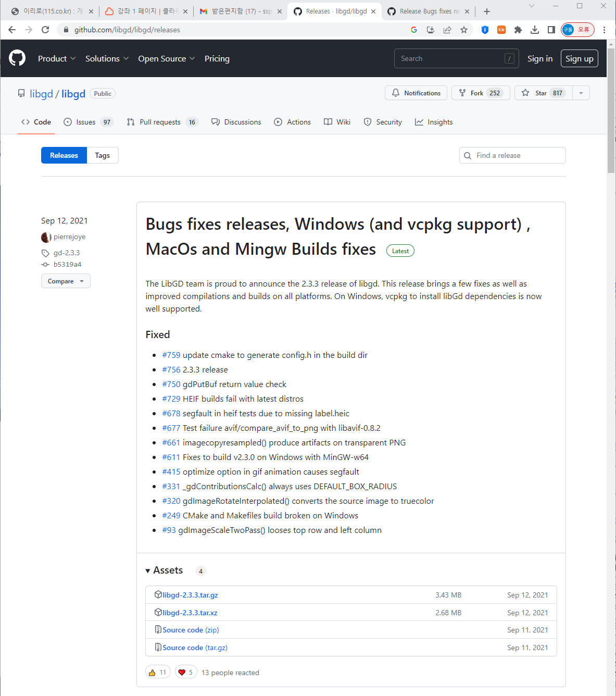616x696 pixels.
Task: Click the Bitwarden shield extension icon
Action: click(x=485, y=30)
